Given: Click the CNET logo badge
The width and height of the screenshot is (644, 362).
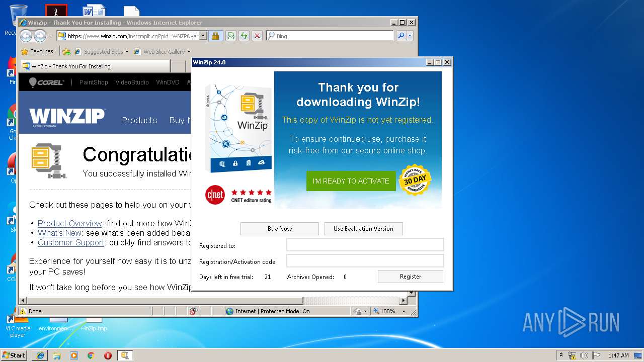Looking at the screenshot, I should pos(215,195).
